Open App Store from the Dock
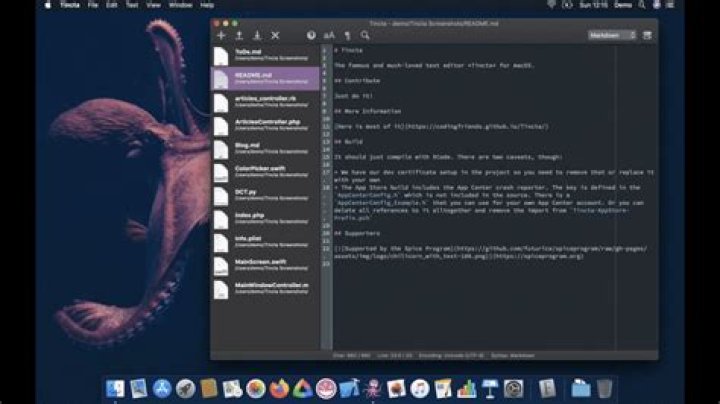The image size is (720, 404). click(x=162, y=388)
